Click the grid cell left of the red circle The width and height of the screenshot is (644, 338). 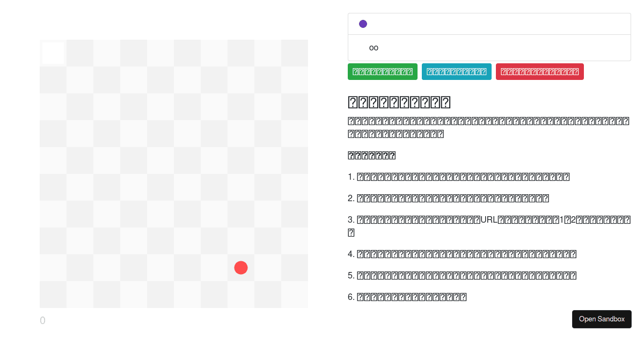click(x=214, y=267)
